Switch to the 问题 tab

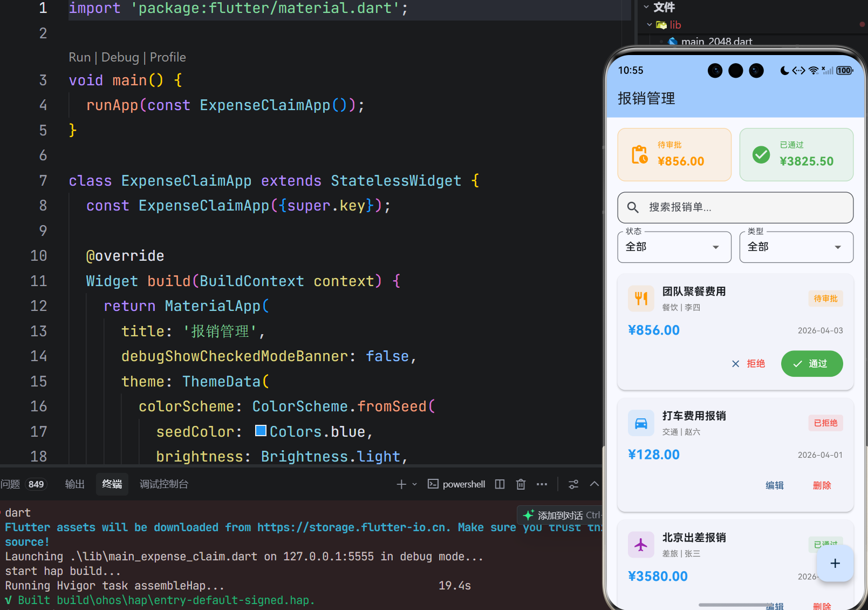click(x=10, y=484)
